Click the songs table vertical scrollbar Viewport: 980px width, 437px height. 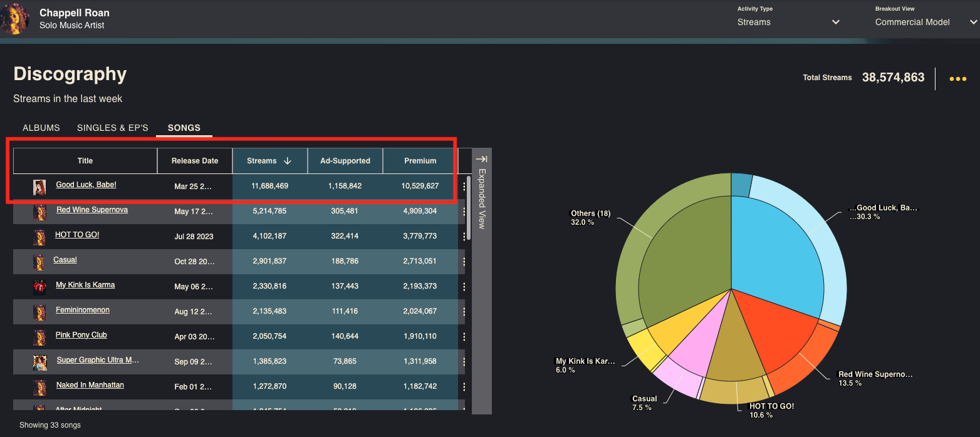(x=469, y=208)
